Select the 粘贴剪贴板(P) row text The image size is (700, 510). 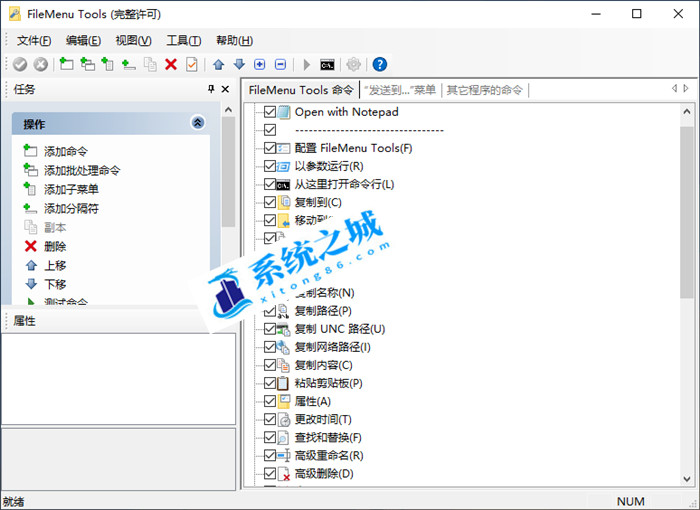(x=329, y=383)
